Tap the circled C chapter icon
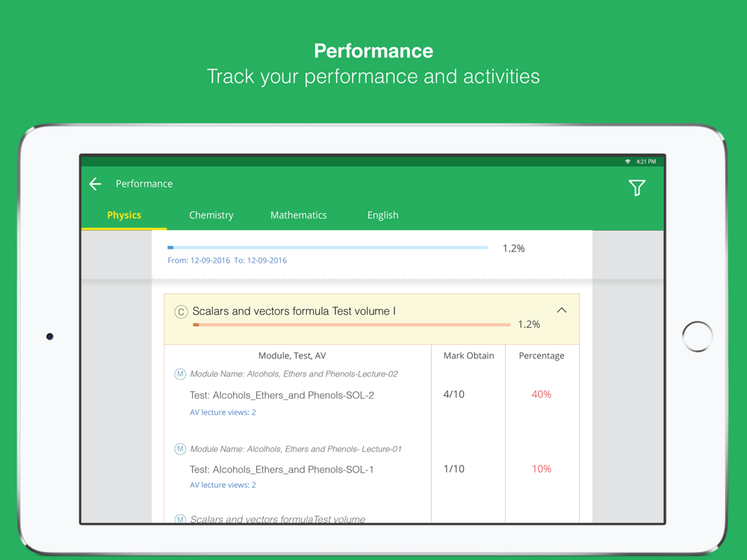 (181, 312)
